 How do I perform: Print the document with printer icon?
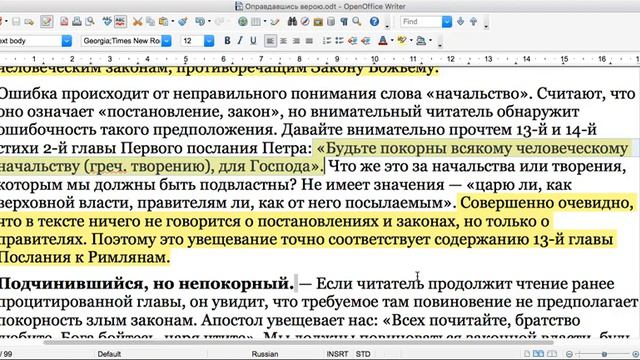click(77, 22)
